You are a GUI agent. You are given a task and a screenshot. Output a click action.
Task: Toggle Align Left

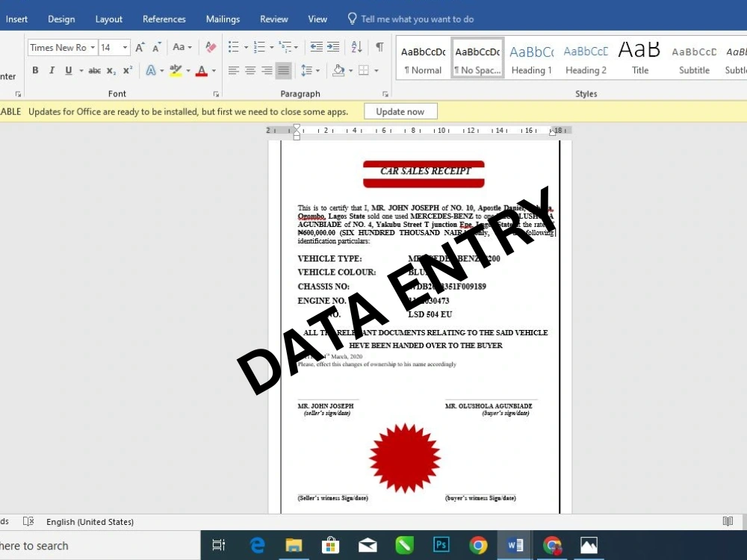[233, 71]
